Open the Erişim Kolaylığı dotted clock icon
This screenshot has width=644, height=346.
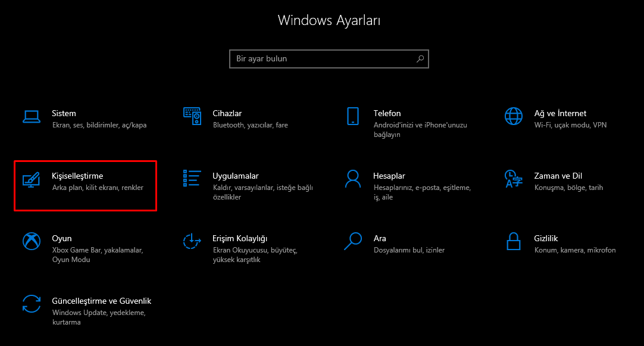[192, 241]
